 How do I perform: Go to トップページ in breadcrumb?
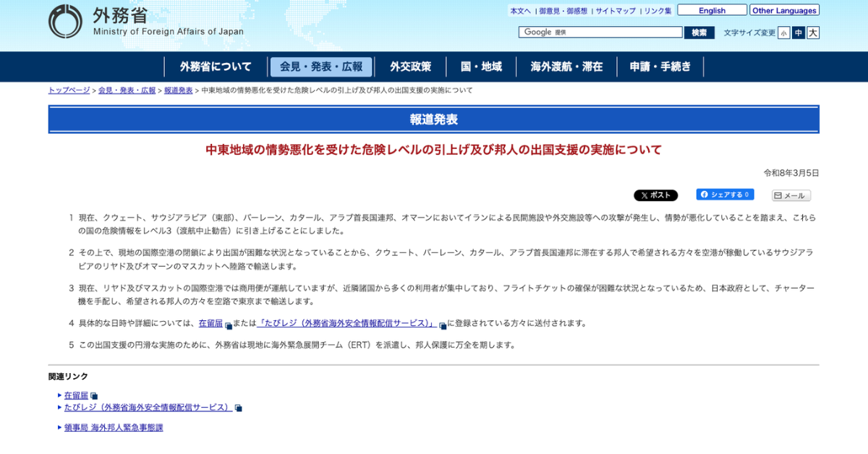click(69, 90)
